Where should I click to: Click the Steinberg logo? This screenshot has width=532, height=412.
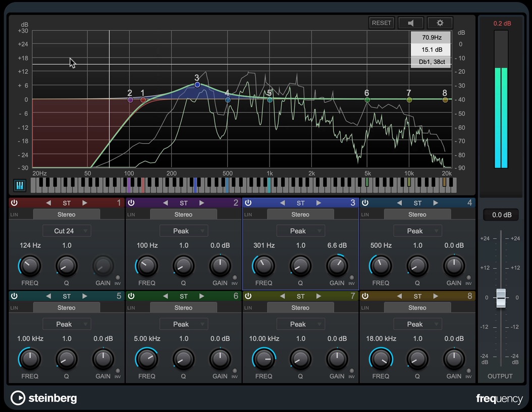(44, 398)
